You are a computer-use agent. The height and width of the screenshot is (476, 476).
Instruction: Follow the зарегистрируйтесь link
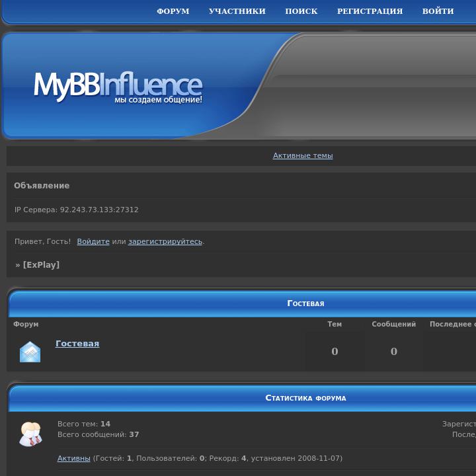click(165, 241)
